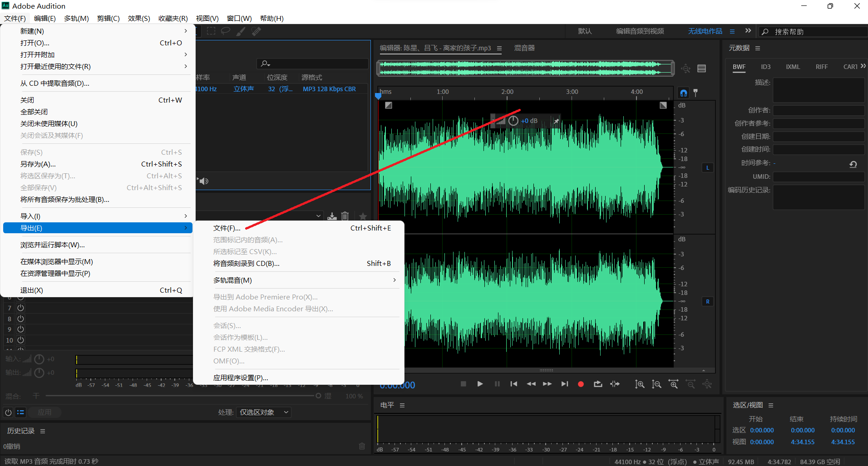Toggle effects rack slot 9 power
This screenshot has width=868, height=466.
pos(20,329)
